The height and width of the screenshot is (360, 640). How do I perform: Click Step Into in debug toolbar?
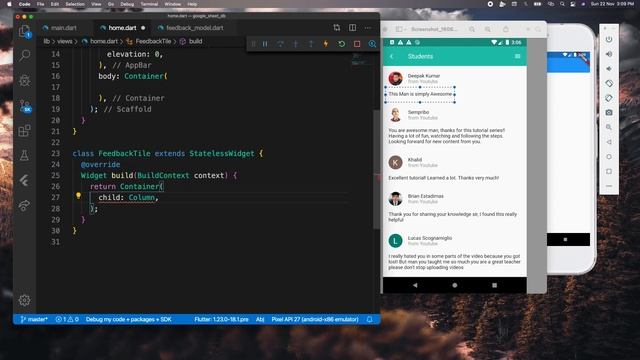pos(296,44)
